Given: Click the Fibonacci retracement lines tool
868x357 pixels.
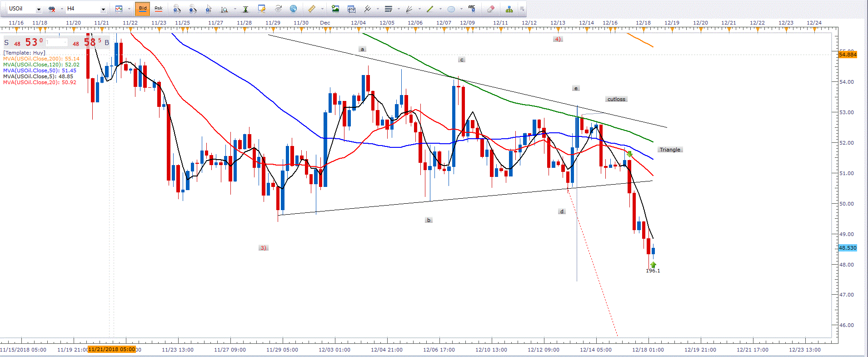Looking at the screenshot, I should (x=389, y=9).
